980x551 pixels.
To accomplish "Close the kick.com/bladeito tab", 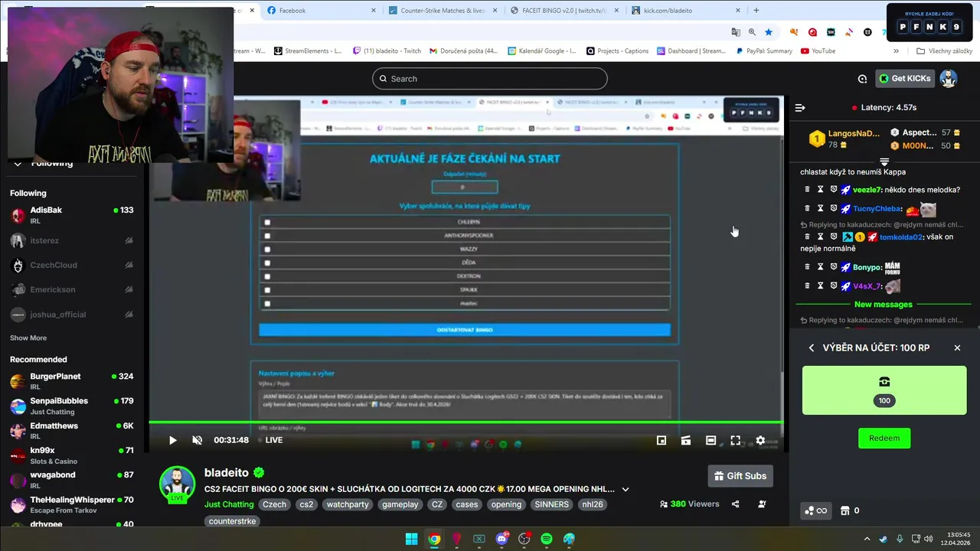I will pos(738,11).
